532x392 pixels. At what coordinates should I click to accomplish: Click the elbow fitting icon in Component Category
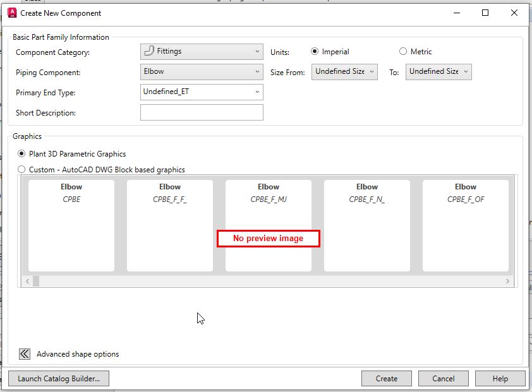(x=149, y=51)
